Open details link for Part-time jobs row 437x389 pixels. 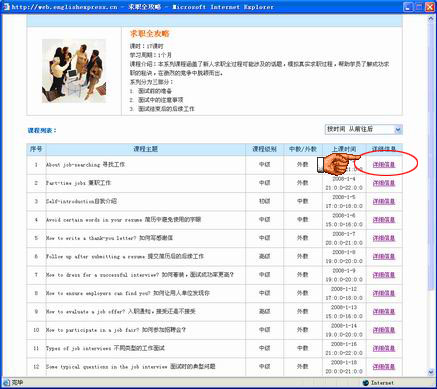[384, 183]
